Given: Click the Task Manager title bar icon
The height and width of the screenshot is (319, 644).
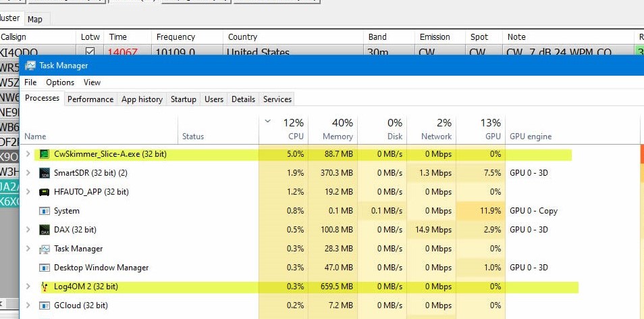Looking at the screenshot, I should click(x=30, y=66).
